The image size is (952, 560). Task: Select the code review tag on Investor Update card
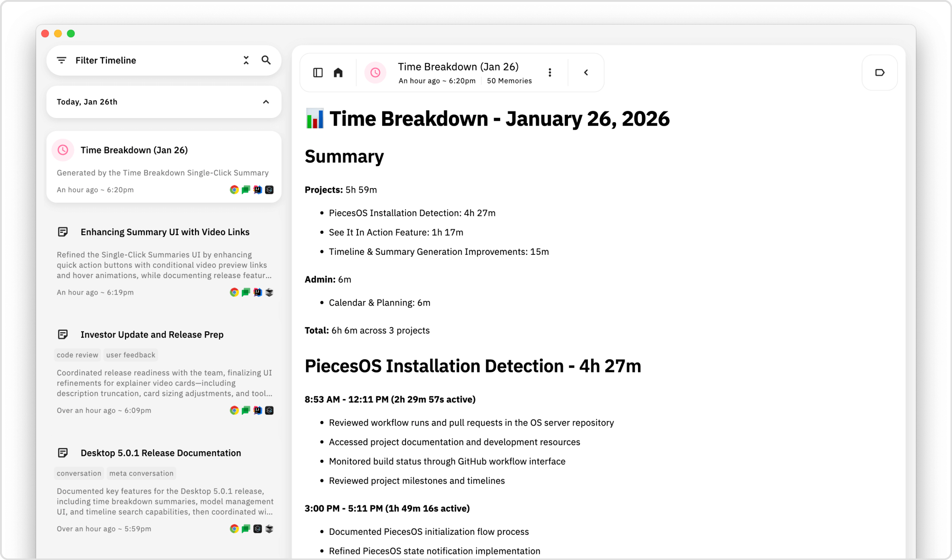click(x=77, y=355)
